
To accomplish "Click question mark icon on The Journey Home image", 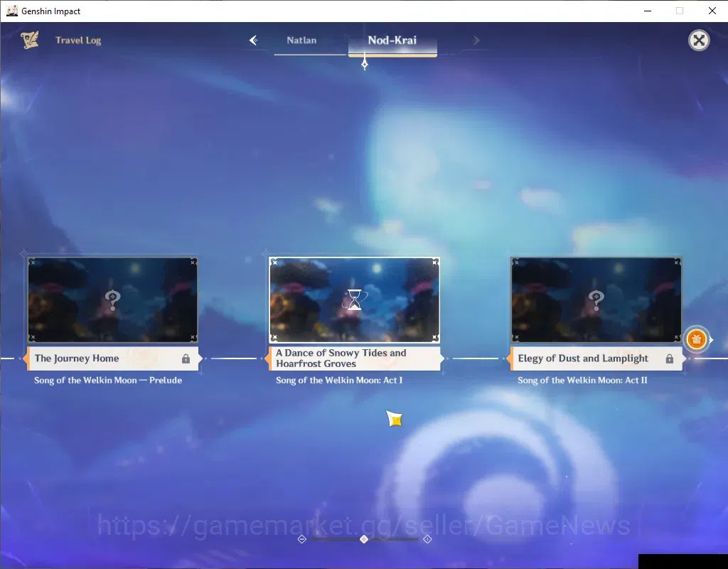I will pos(113,300).
